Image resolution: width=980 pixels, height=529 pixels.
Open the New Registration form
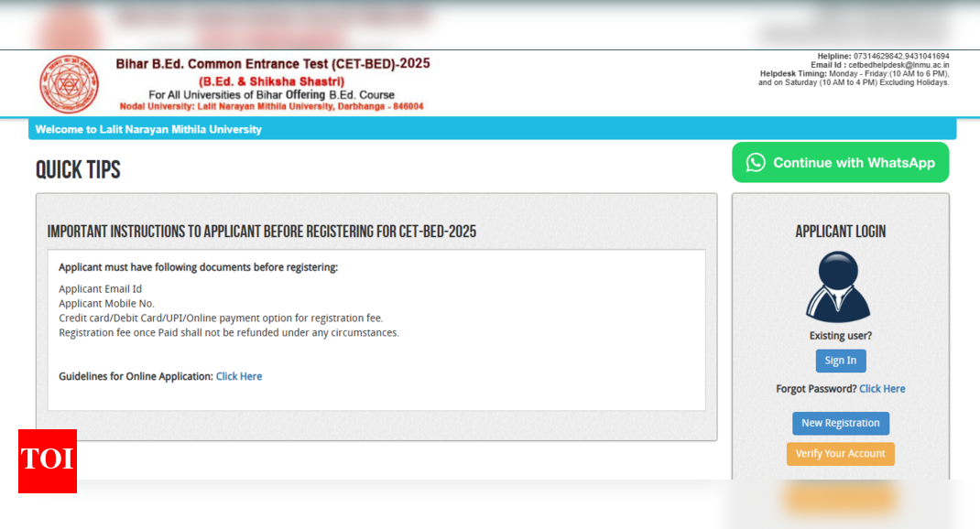point(840,423)
